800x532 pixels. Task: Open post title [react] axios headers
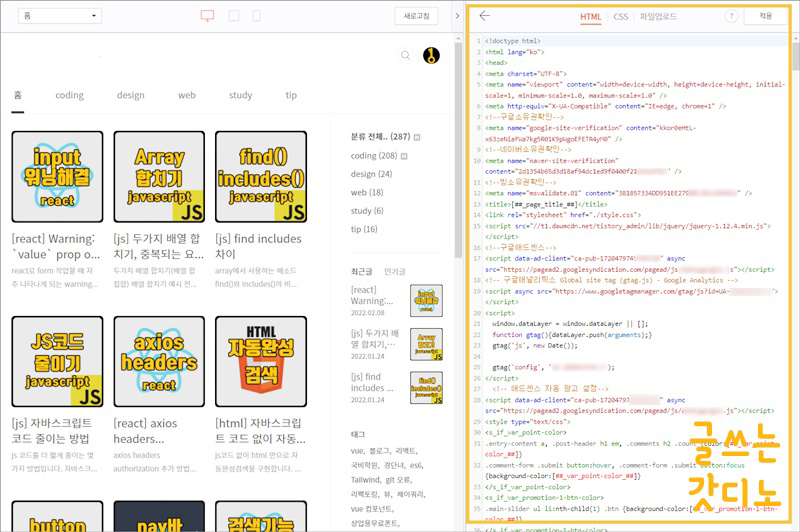click(x=145, y=431)
